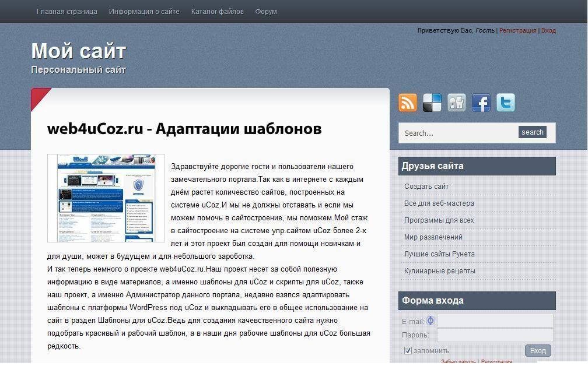The image size is (588, 380).
Task: Click the Приветствую Вас greeting text
Action: tap(445, 30)
